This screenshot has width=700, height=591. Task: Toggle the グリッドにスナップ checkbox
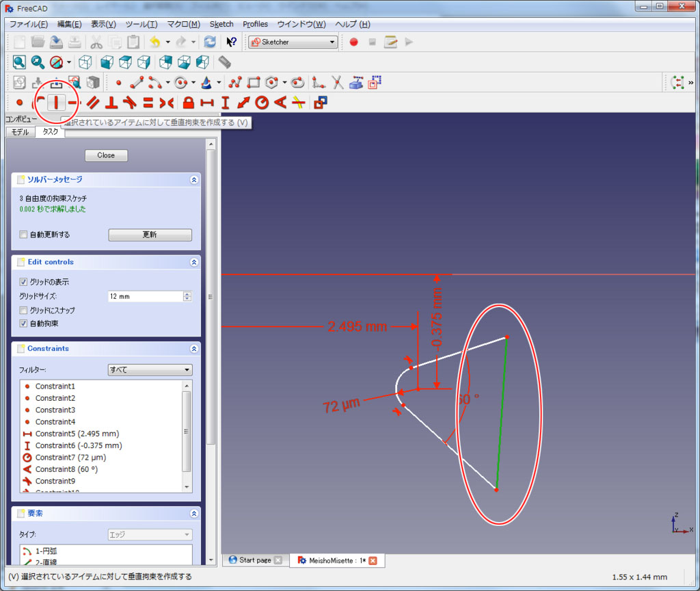pyautogui.click(x=23, y=310)
